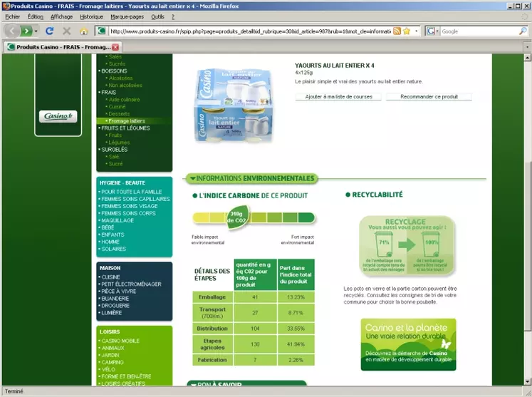Click the search magnifying glass icon
Screen dimensions: 532x397
click(523, 31)
